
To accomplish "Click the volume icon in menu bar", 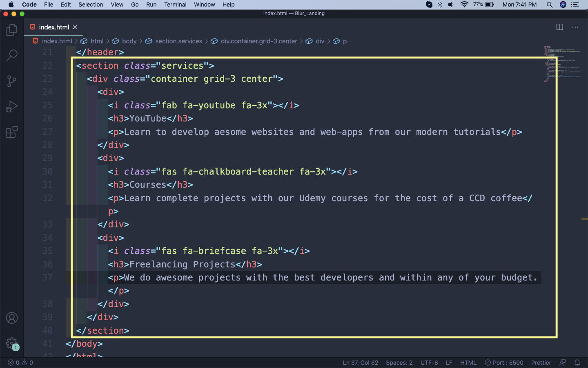I will pos(451,4).
